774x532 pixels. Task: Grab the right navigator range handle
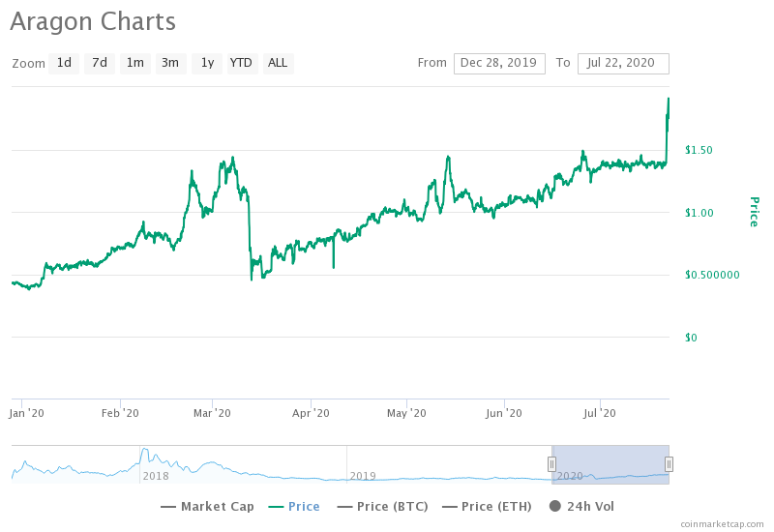669,464
